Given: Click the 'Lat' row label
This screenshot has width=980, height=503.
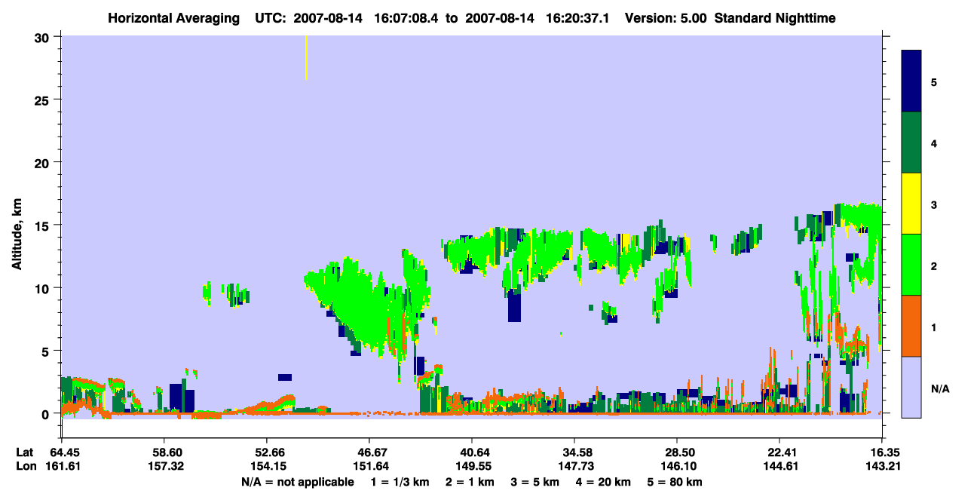Looking at the screenshot, I should click(x=24, y=452).
